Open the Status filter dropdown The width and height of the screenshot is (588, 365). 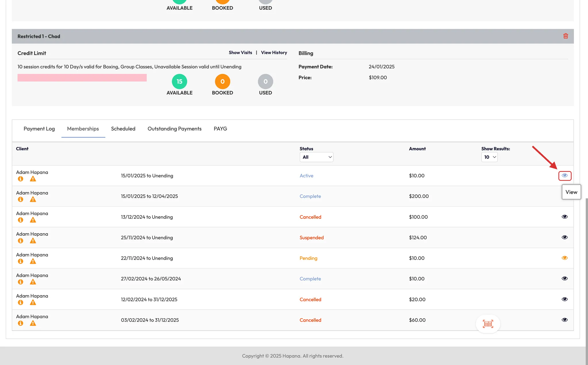(x=316, y=157)
